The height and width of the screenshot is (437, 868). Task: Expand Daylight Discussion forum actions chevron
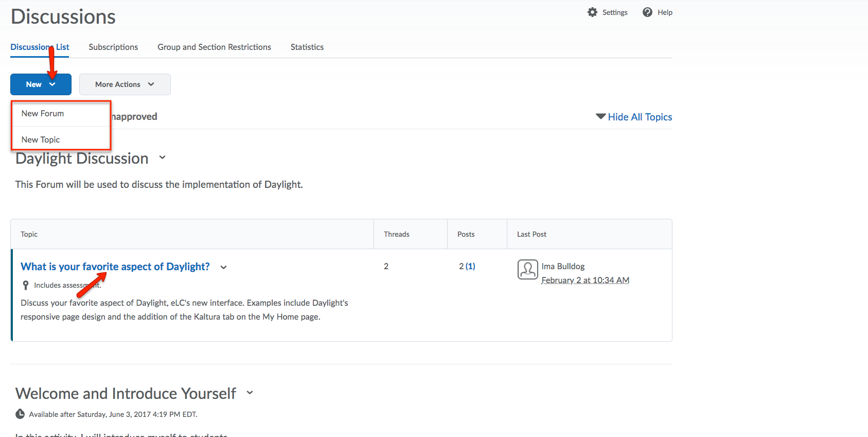click(x=162, y=158)
